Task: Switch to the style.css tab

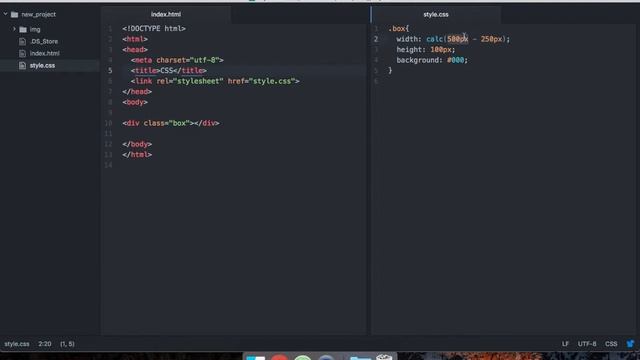Action: click(436, 14)
